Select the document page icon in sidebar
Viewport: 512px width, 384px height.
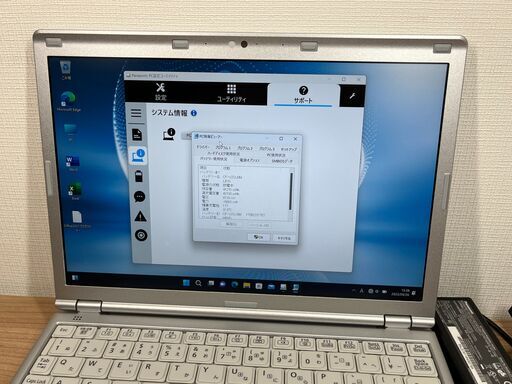point(137,134)
